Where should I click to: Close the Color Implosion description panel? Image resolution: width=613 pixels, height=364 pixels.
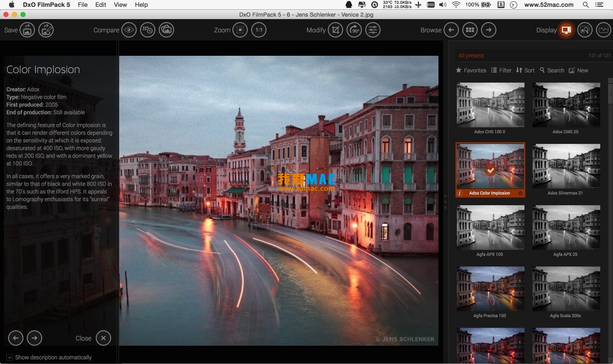pos(103,338)
